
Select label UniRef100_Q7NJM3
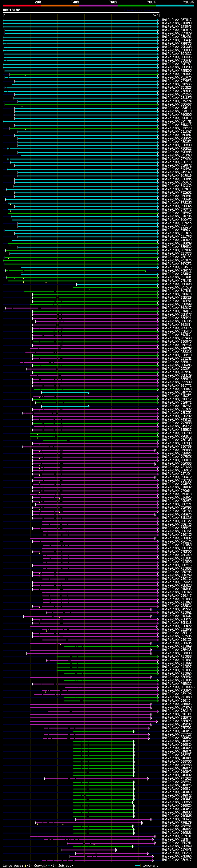coord(176,281)
